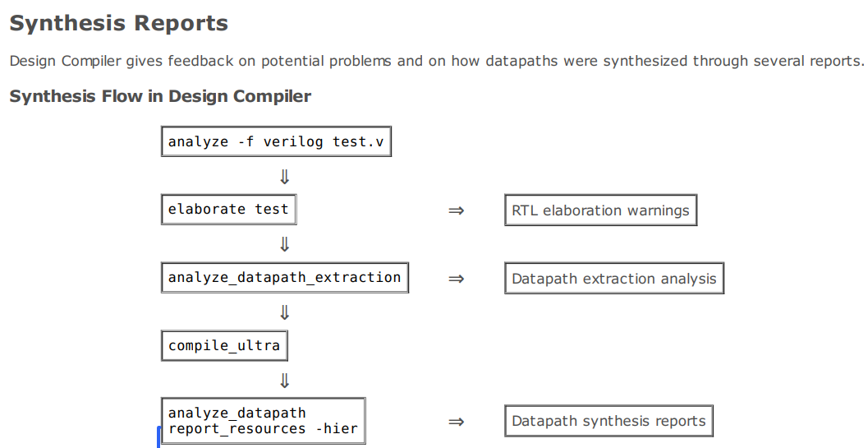Click the 'analyze -f verilog test.v' command box
Image resolution: width=868 pixels, height=448 pixels.
tap(276, 141)
